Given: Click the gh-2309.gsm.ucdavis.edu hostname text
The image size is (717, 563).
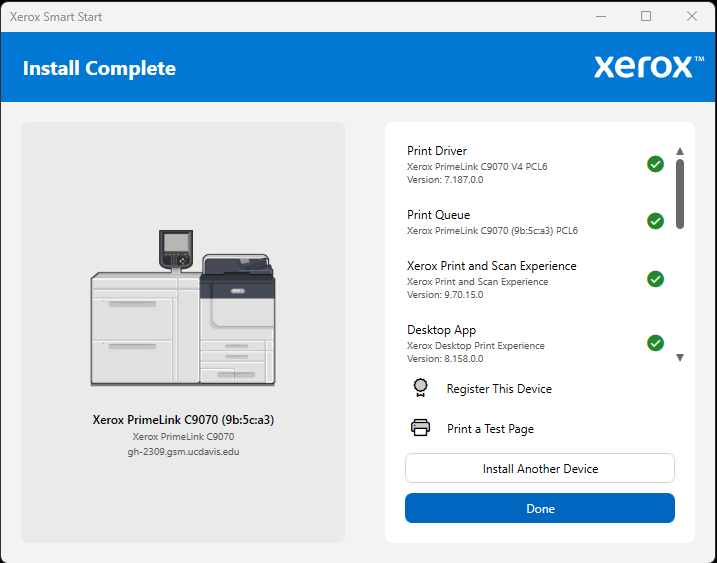Looking at the screenshot, I should click(183, 451).
